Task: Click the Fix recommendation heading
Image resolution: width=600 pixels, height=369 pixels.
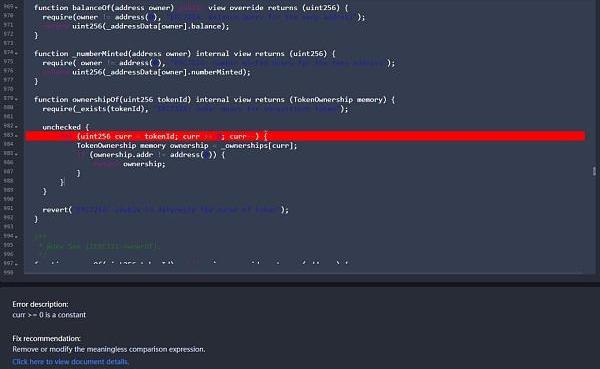Action: coord(46,338)
